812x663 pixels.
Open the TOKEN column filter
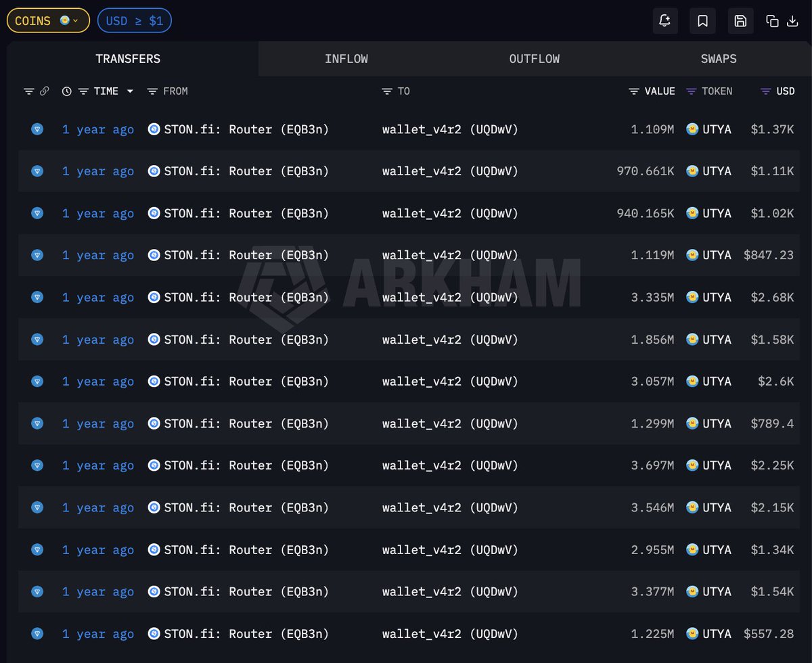691,91
